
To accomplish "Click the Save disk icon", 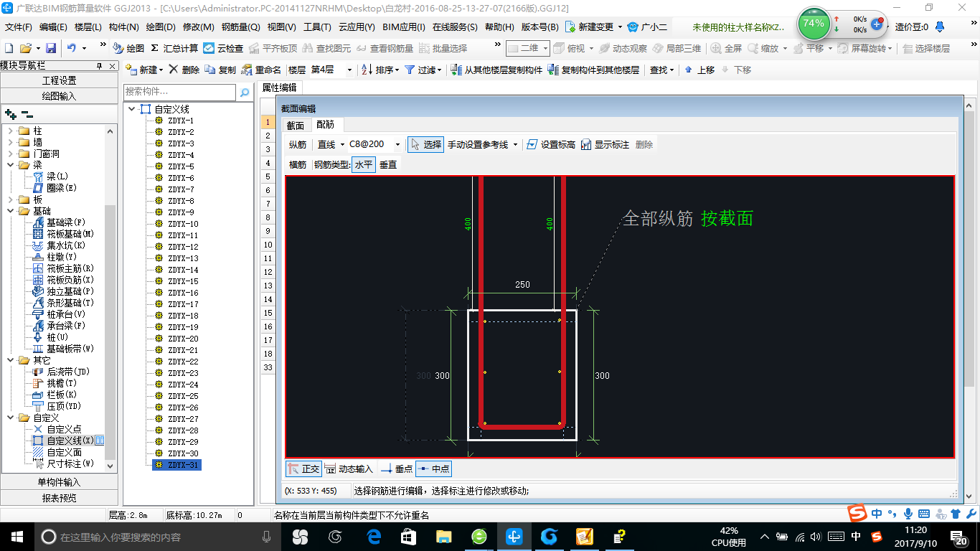I will coord(51,48).
